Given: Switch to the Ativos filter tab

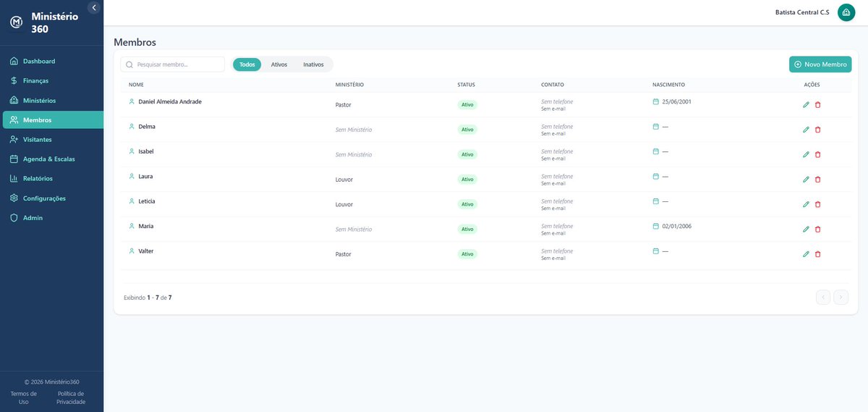Looking at the screenshot, I should [279, 64].
